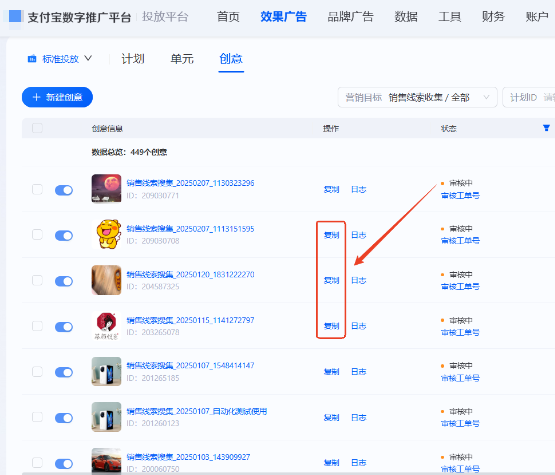Open creative name 销售线索搜集_20250115_1141272797
Screen dimensions: 555x475
(x=190, y=320)
